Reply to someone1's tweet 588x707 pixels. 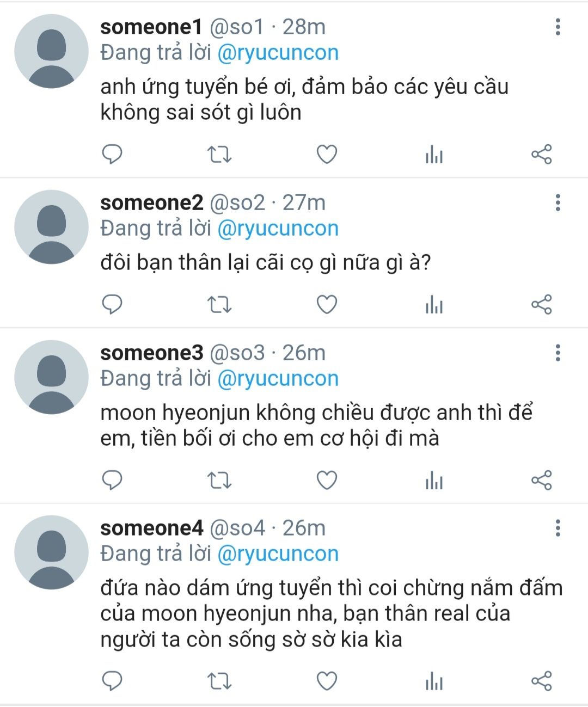(x=112, y=155)
